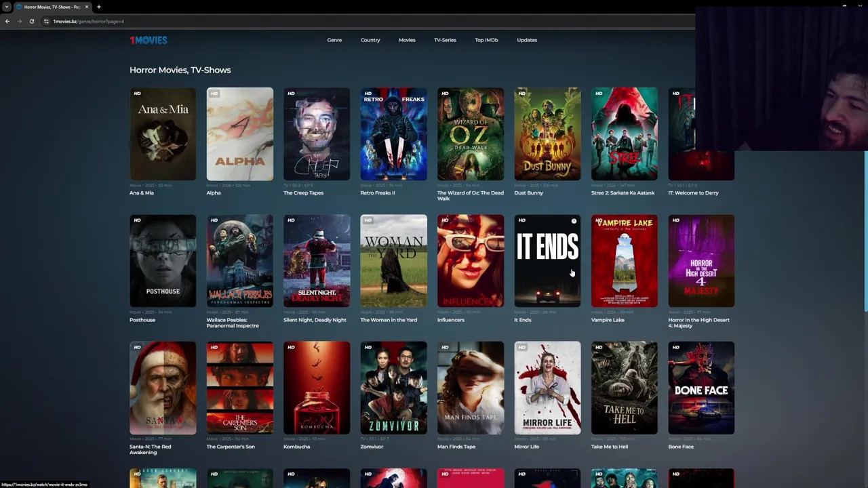The height and width of the screenshot is (488, 868).
Task: Open Horror in the High Desert 4 poster
Action: click(701, 261)
